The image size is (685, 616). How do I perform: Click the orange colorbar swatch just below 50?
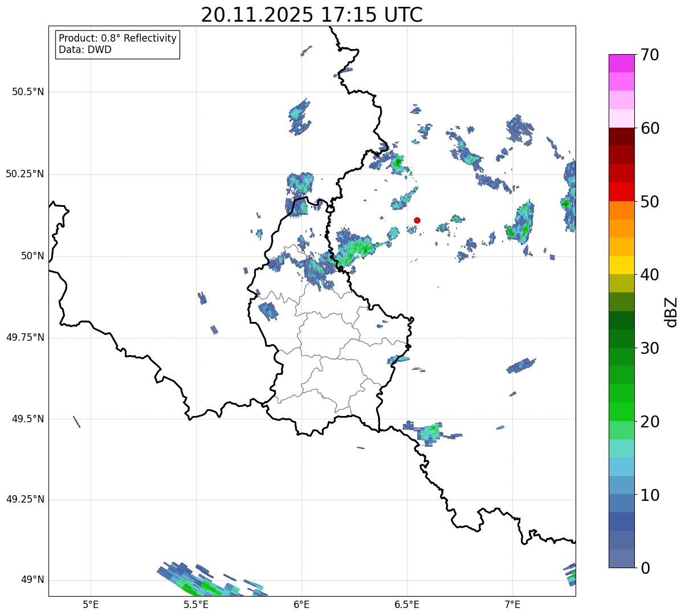[x=621, y=210]
